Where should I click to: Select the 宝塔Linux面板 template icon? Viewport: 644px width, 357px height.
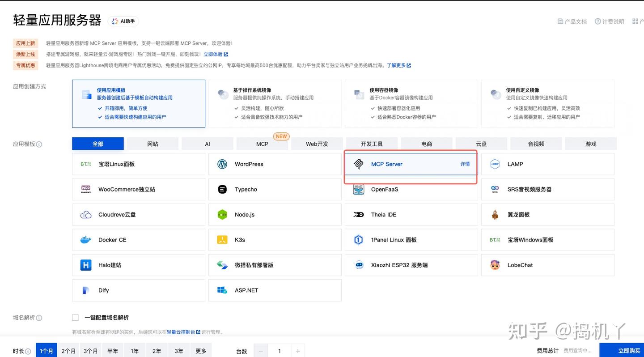(x=86, y=164)
